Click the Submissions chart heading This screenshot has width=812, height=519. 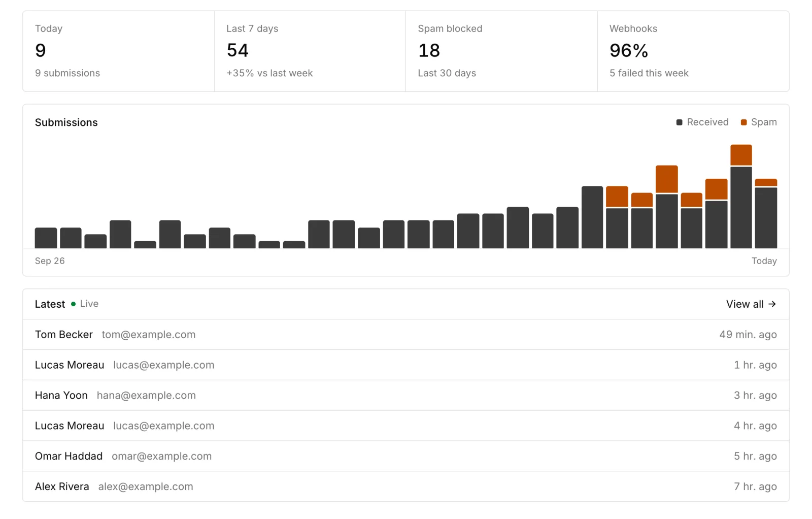(x=66, y=122)
